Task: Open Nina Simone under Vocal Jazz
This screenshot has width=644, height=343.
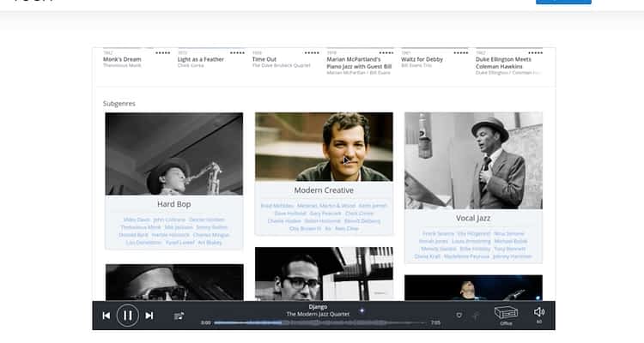Action: (x=509, y=234)
